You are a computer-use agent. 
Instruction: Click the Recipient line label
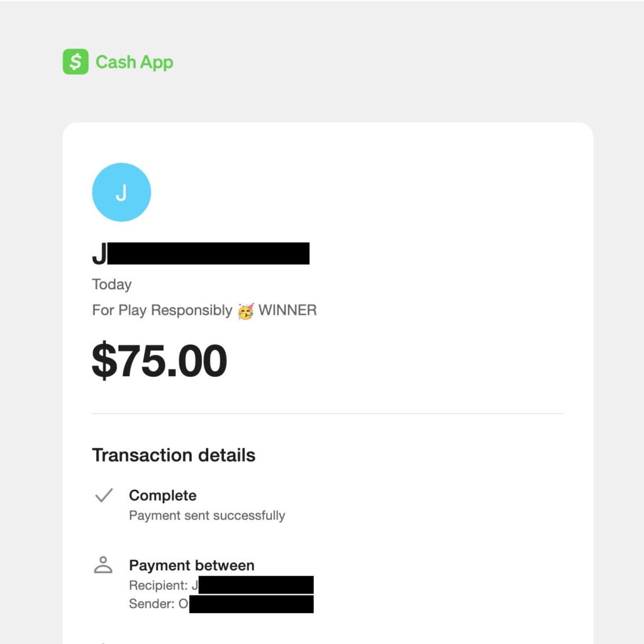click(158, 586)
